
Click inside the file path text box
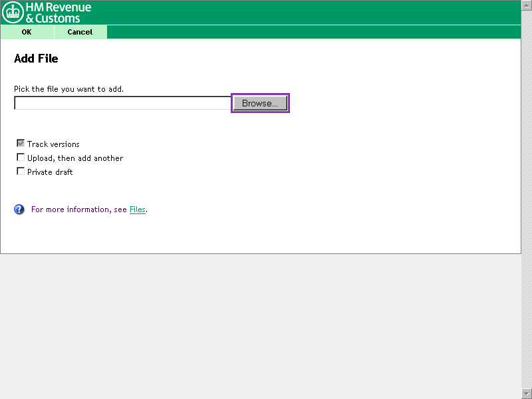point(122,103)
